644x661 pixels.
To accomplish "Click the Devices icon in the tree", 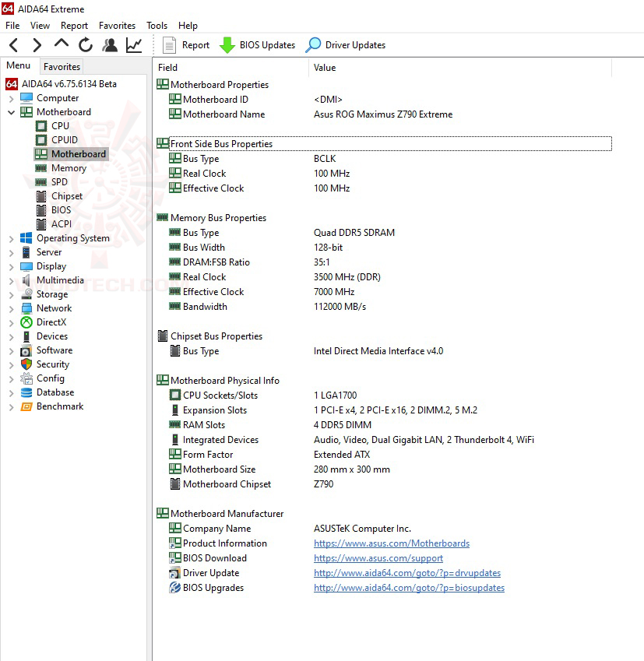I will [x=26, y=336].
